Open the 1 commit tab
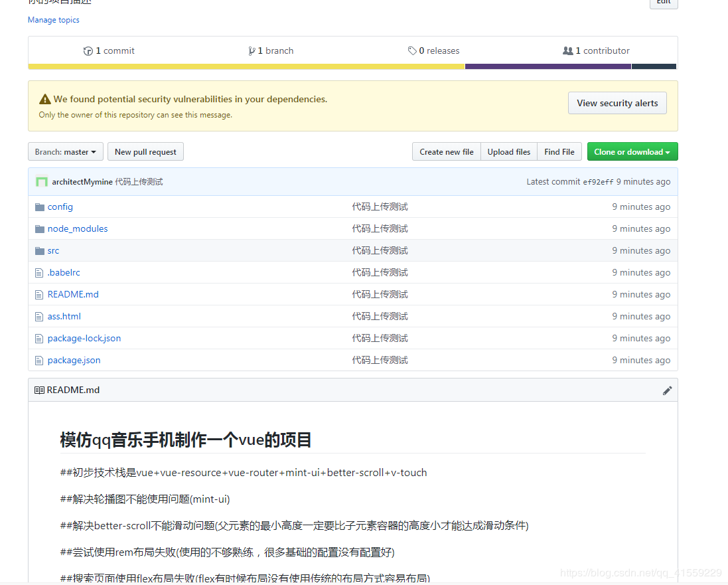This screenshot has height=585, width=728. 109,51
